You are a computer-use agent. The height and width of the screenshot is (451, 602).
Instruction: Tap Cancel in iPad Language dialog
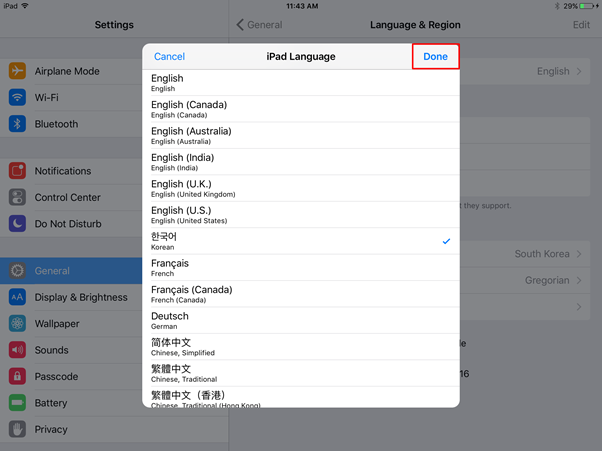pos(169,56)
